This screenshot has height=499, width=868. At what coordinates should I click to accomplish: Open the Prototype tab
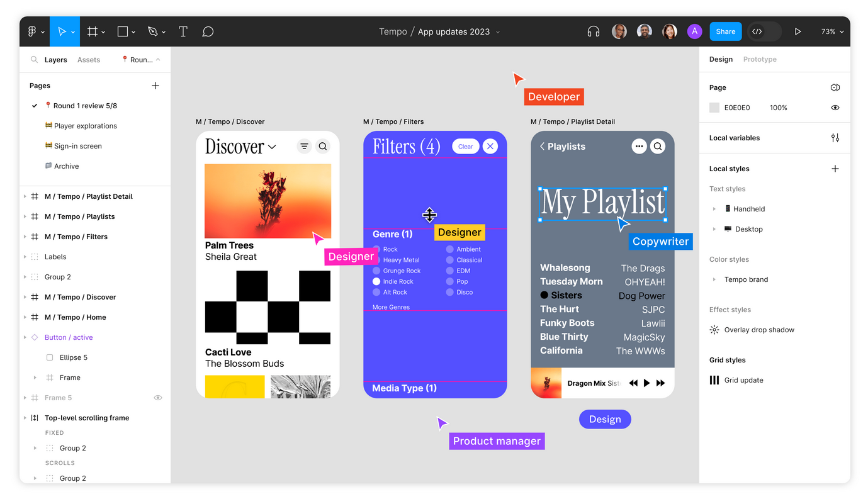coord(759,59)
